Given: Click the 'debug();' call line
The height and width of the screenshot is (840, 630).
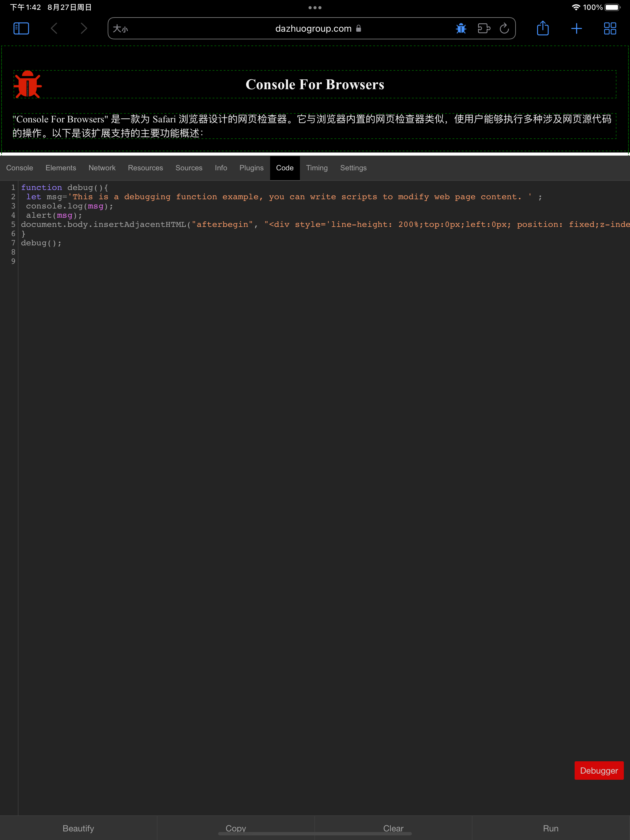Looking at the screenshot, I should click(41, 243).
